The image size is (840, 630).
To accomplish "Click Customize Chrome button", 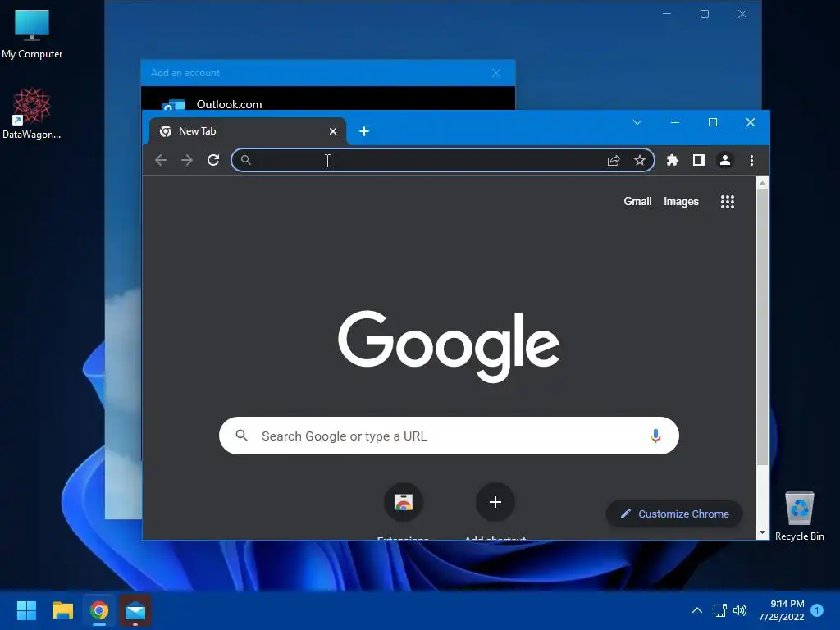I will 674,514.
